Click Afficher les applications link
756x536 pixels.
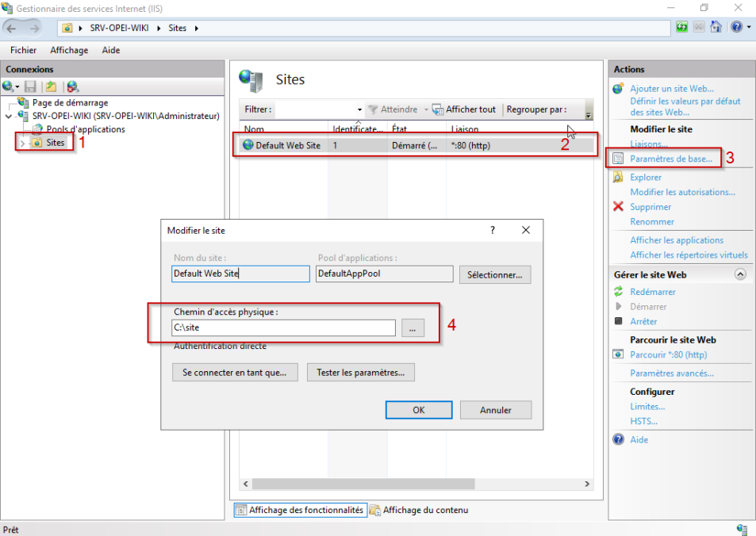pos(677,240)
